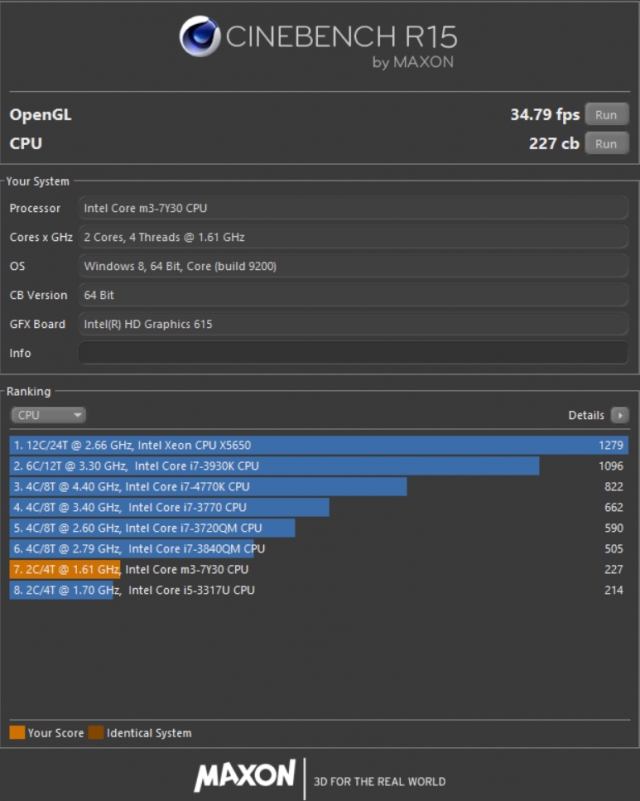640x801 pixels.
Task: Click the Details label in Ranking
Action: pyautogui.click(x=586, y=415)
